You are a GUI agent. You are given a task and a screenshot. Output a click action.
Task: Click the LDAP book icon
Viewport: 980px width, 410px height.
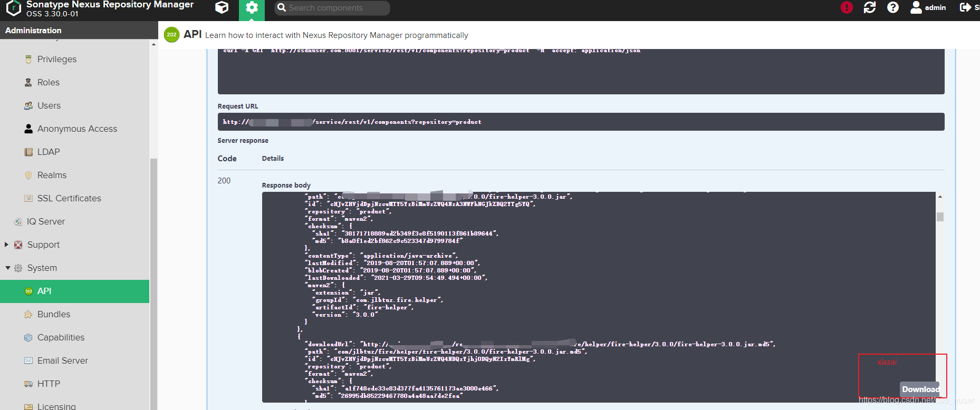coord(28,152)
